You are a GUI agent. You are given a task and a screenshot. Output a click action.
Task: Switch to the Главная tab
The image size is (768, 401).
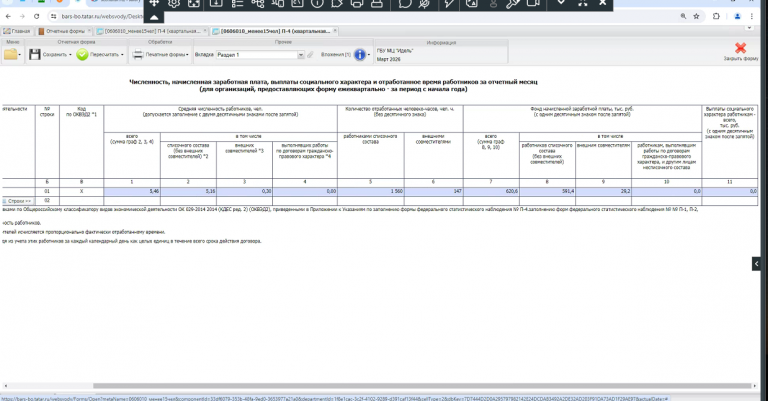coord(17,31)
